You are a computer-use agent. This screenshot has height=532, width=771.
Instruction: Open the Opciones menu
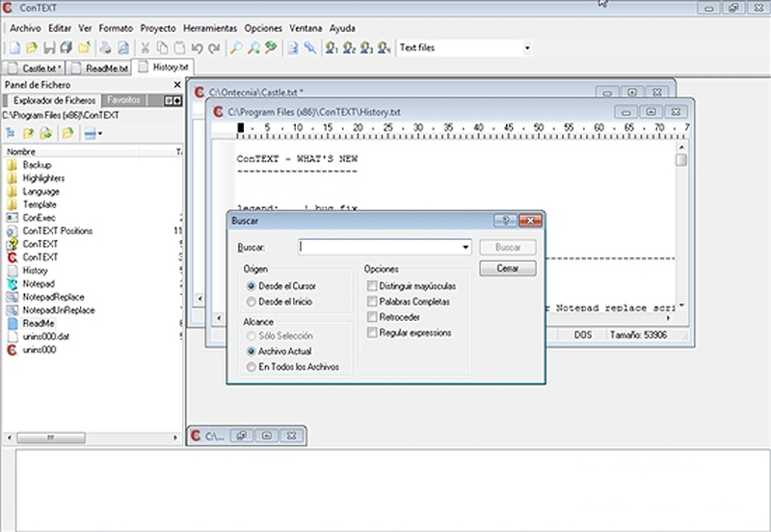pyautogui.click(x=263, y=29)
